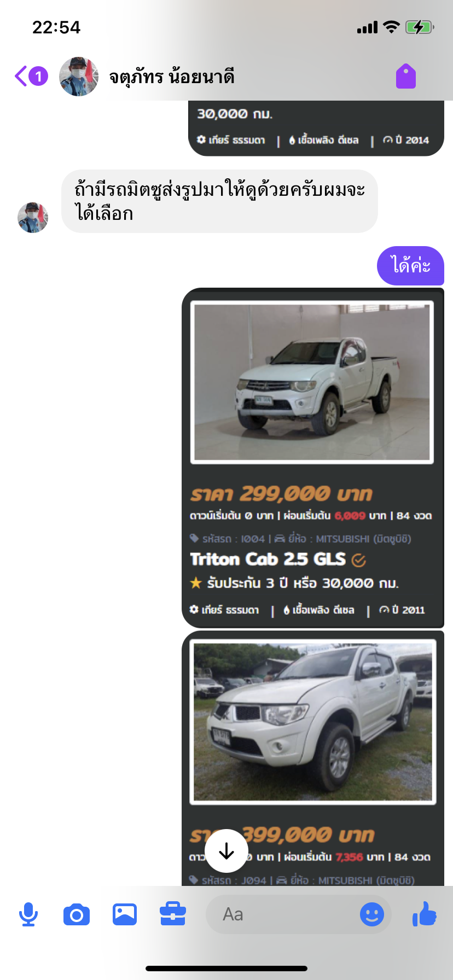The image size is (453, 980).
Task: Open the white Triton Cab pickup photo
Action: (x=312, y=382)
